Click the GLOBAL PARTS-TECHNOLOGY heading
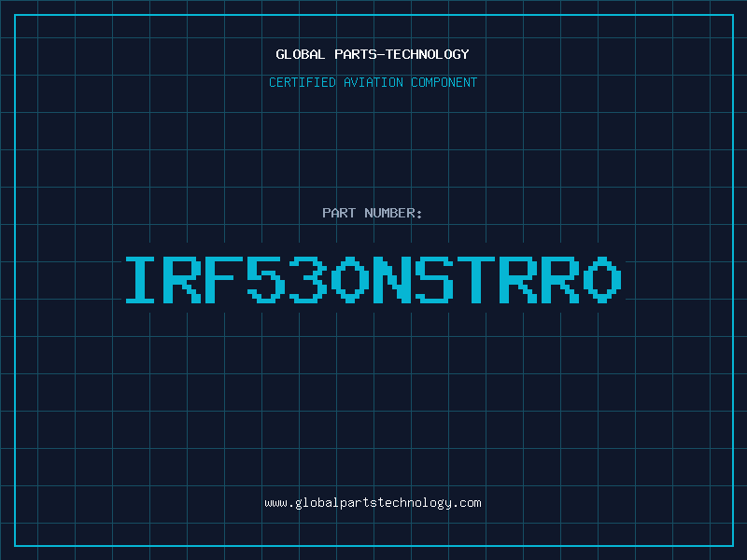Viewport: 747px width, 560px height. click(373, 54)
